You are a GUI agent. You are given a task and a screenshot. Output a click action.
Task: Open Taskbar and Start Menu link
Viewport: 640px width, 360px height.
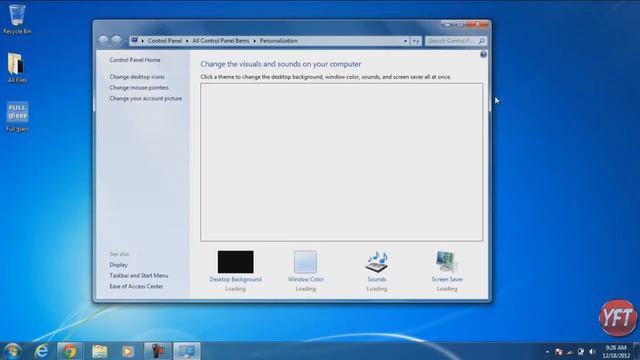click(x=139, y=276)
